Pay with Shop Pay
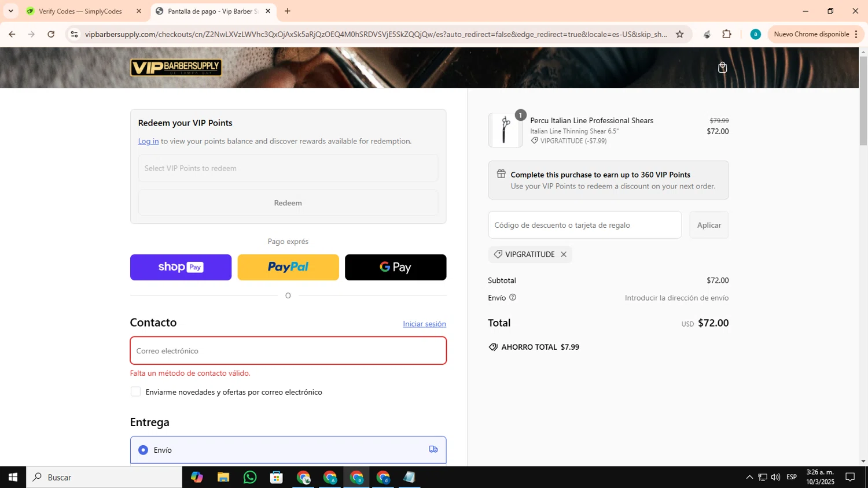 pyautogui.click(x=181, y=267)
